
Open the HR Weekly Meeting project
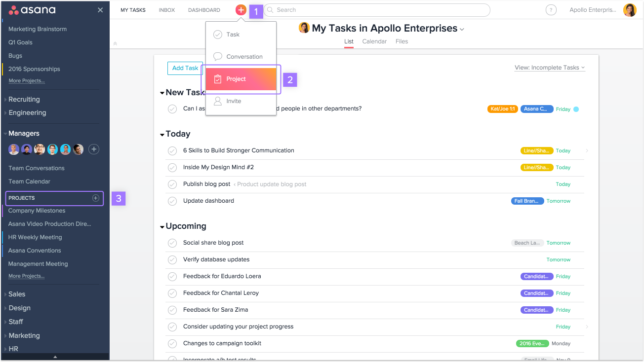(x=35, y=237)
